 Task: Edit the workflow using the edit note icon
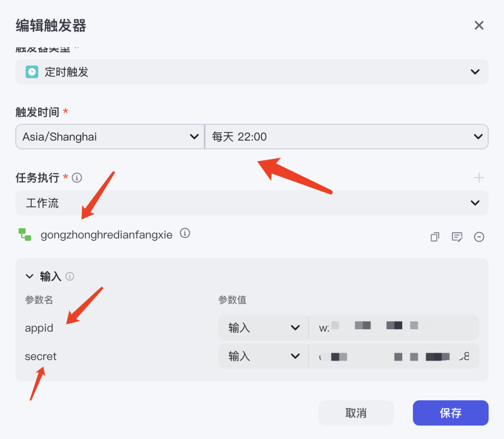(x=457, y=237)
